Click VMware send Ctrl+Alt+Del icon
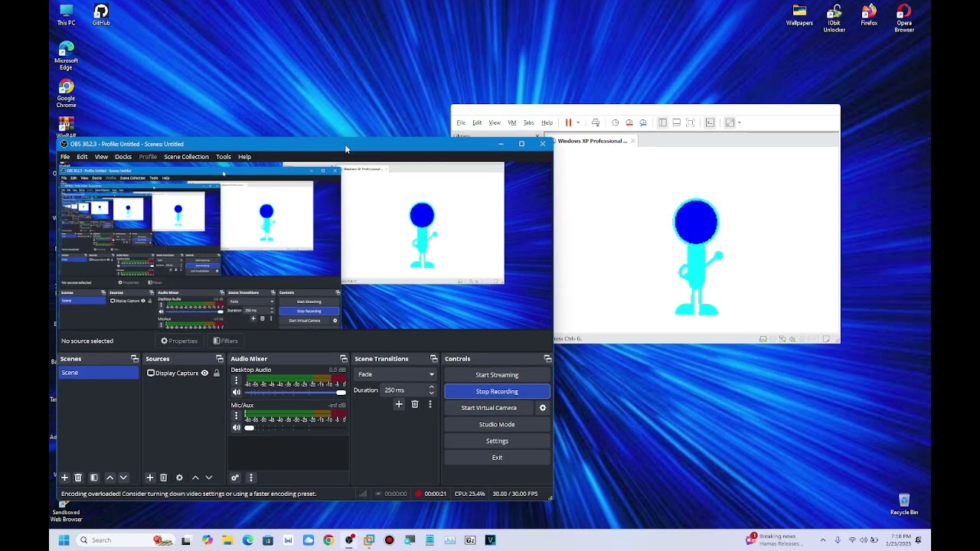Image resolution: width=980 pixels, height=551 pixels. pos(595,122)
